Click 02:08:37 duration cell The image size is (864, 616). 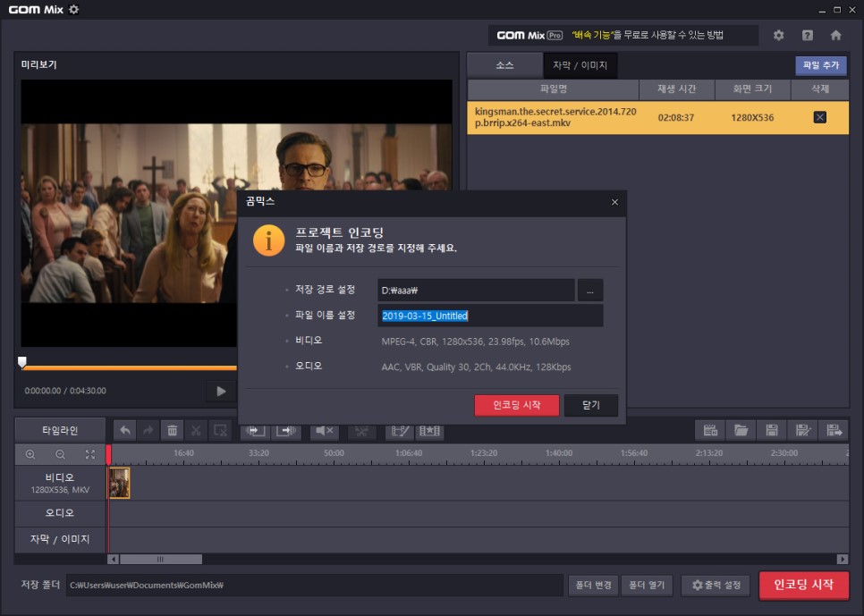pos(676,117)
